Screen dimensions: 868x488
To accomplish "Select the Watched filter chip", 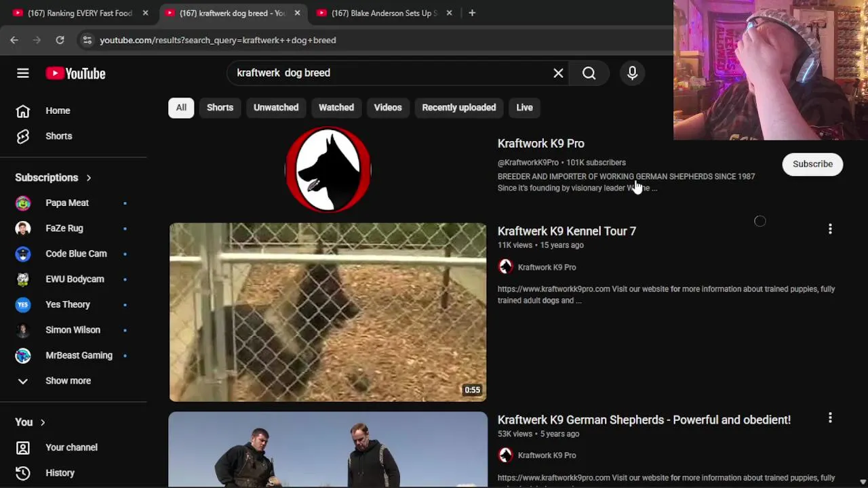I will (336, 107).
